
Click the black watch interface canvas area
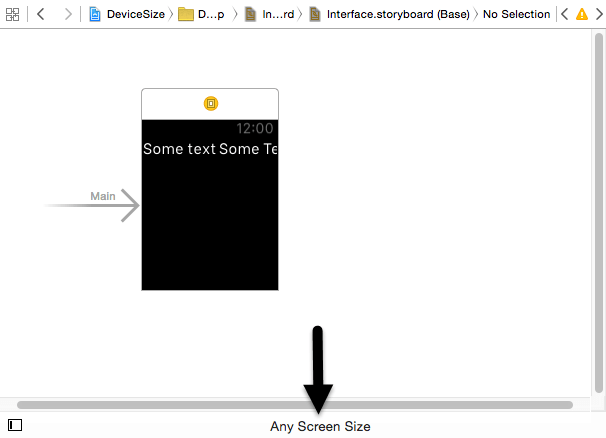[210, 230]
